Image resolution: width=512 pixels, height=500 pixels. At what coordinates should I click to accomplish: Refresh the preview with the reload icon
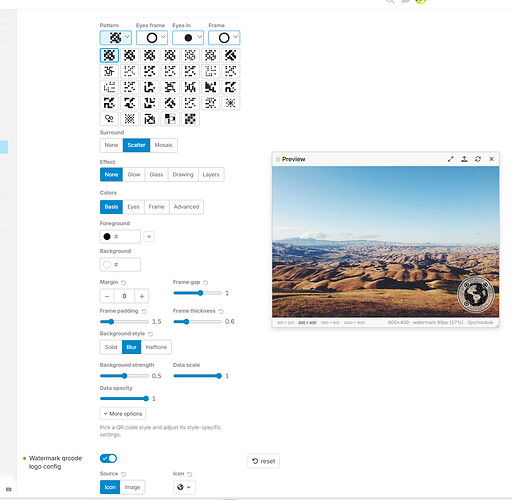pyautogui.click(x=478, y=159)
